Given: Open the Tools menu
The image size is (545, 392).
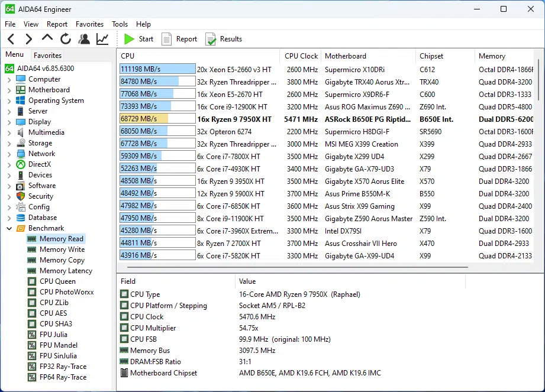Looking at the screenshot, I should [x=120, y=24].
